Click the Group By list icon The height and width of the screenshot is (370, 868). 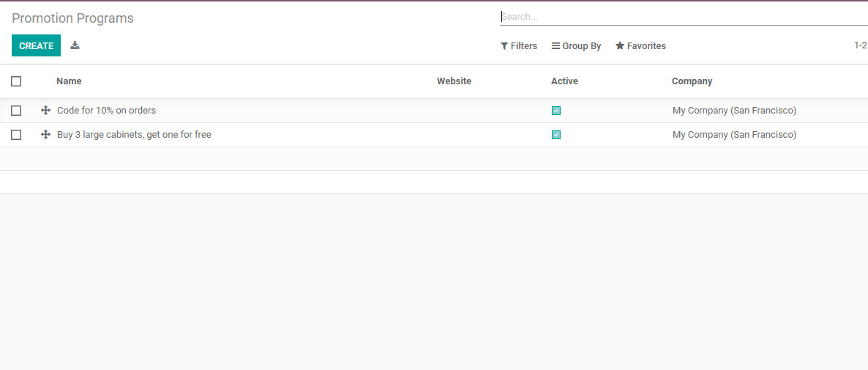click(x=555, y=46)
